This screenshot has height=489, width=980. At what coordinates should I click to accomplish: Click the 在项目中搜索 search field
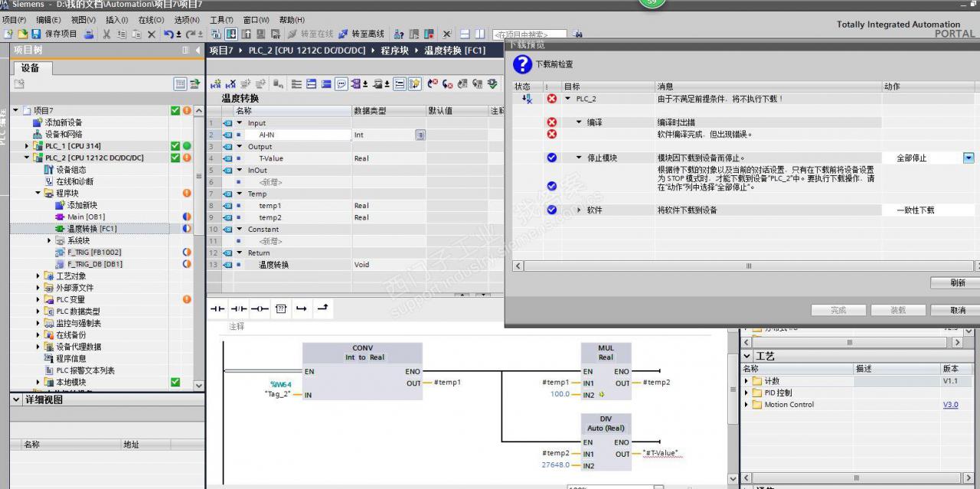(528, 34)
